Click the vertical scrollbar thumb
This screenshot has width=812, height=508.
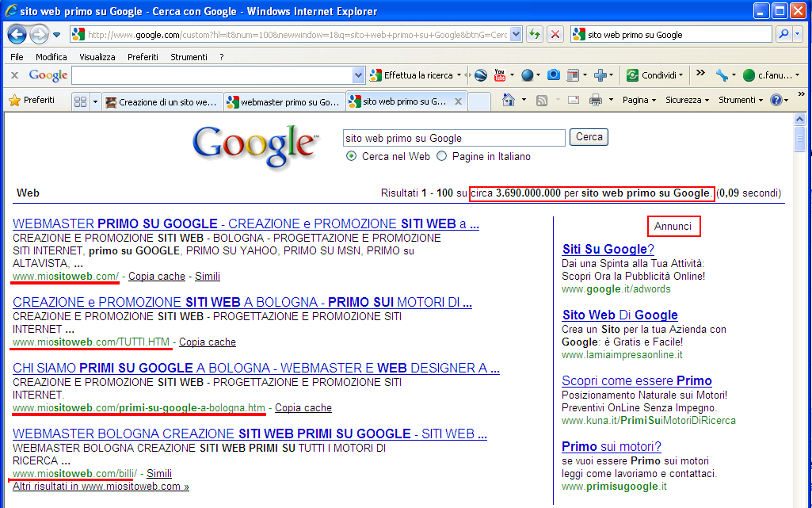(799, 139)
